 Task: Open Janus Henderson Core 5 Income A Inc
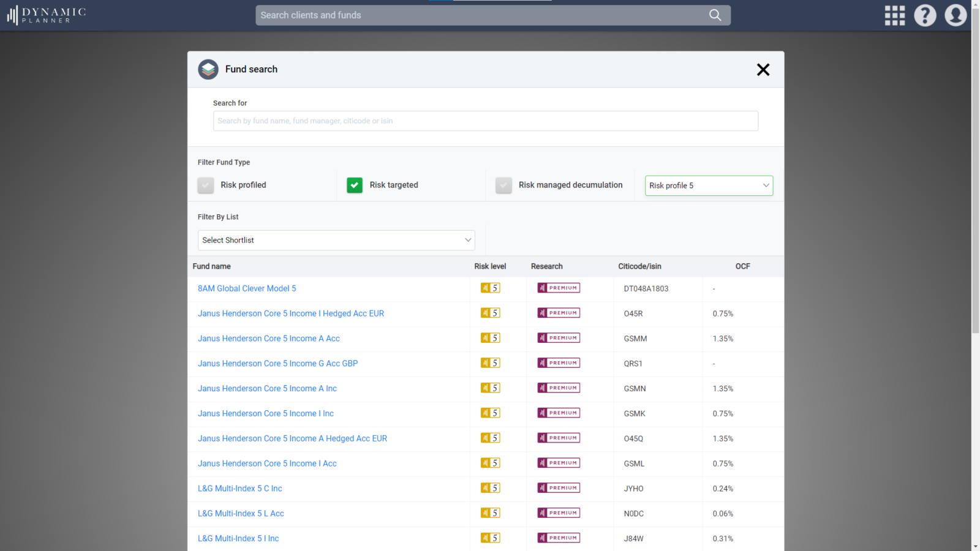[x=268, y=389]
